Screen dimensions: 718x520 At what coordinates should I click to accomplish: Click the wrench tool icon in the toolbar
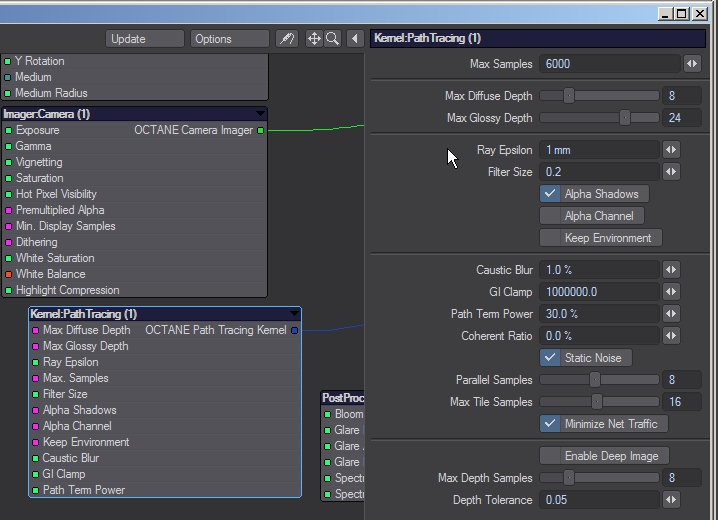tap(287, 39)
